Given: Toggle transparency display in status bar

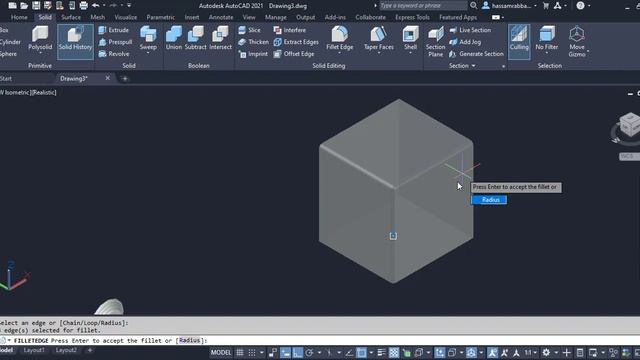Looking at the screenshot, I should (393, 352).
